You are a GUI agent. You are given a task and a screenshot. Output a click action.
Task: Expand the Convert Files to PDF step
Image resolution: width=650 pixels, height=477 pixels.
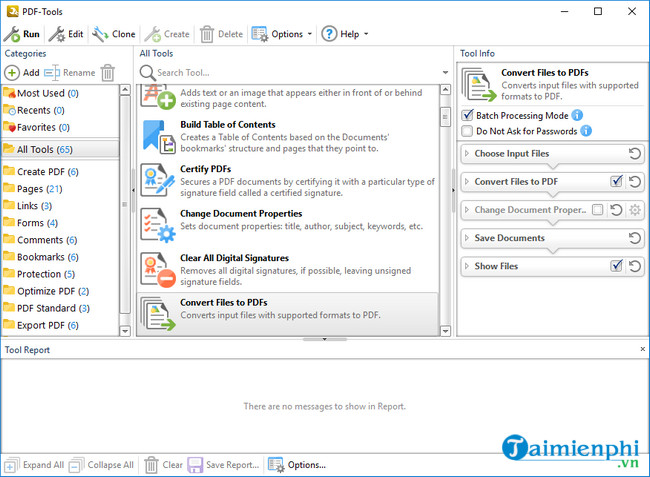(467, 182)
